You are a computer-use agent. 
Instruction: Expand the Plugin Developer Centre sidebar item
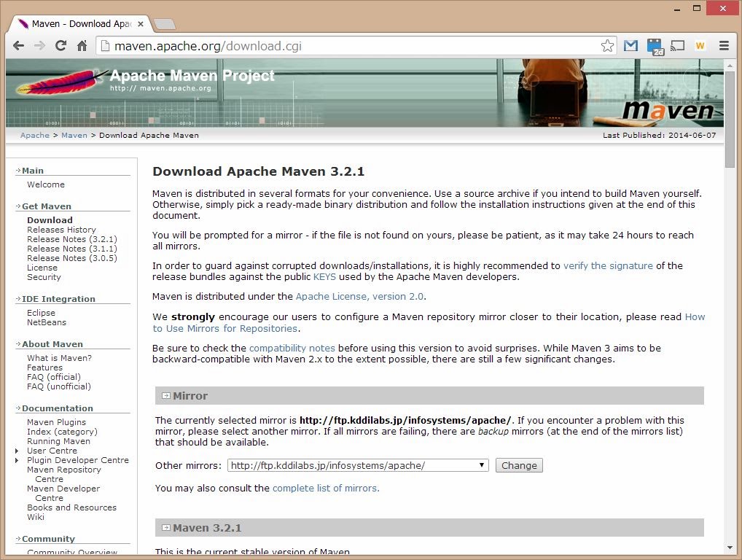pyautogui.click(x=17, y=461)
